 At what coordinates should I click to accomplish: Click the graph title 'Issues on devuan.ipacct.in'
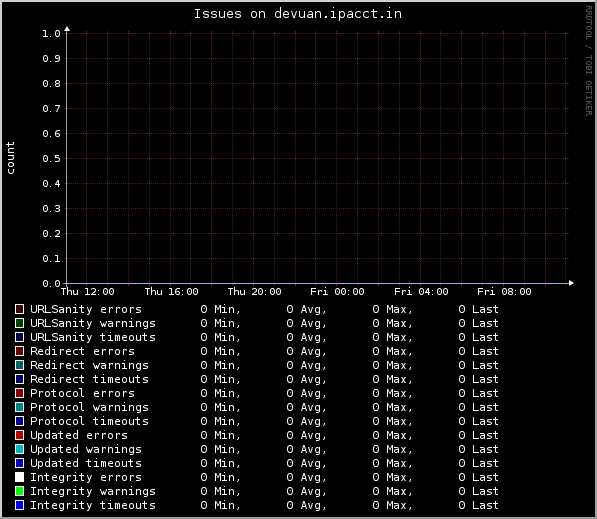[x=298, y=14]
